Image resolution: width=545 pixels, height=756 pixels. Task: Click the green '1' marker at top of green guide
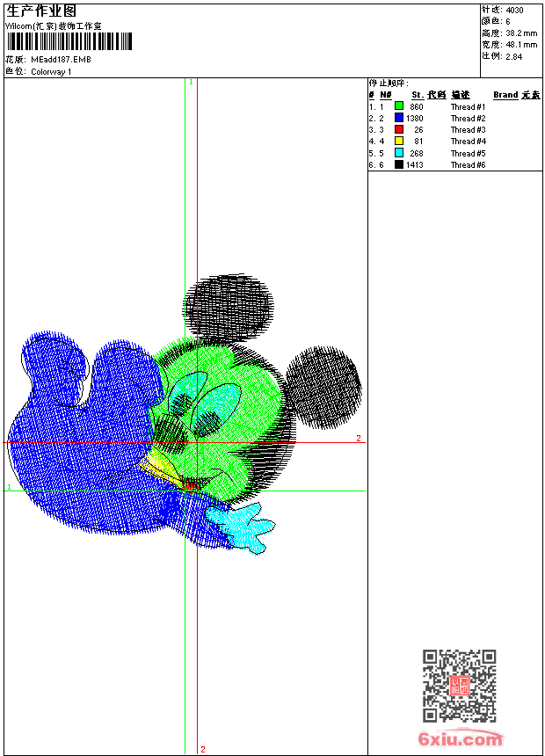[191, 83]
